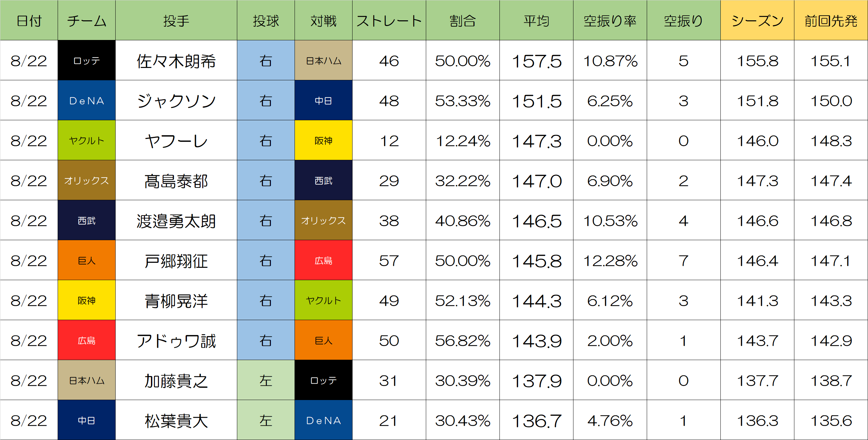Select pitcher name 佐々木朗希
868x440 pixels.
tap(176, 61)
